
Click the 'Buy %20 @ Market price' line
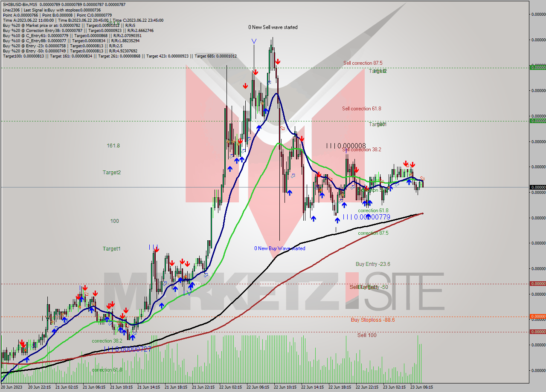pyautogui.click(x=70, y=25)
